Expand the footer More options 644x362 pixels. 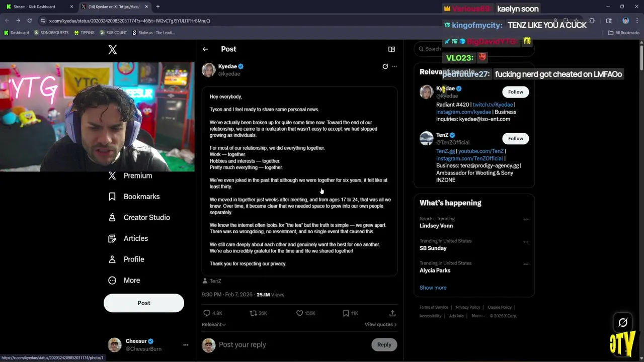coord(478,316)
